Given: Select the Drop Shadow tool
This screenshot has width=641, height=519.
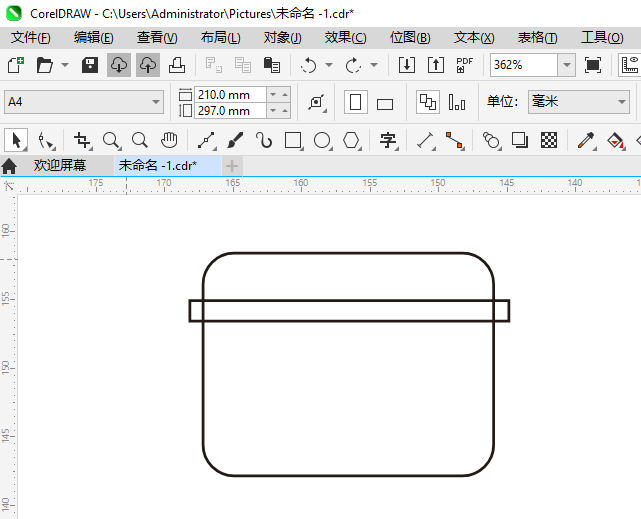Looking at the screenshot, I should point(520,140).
